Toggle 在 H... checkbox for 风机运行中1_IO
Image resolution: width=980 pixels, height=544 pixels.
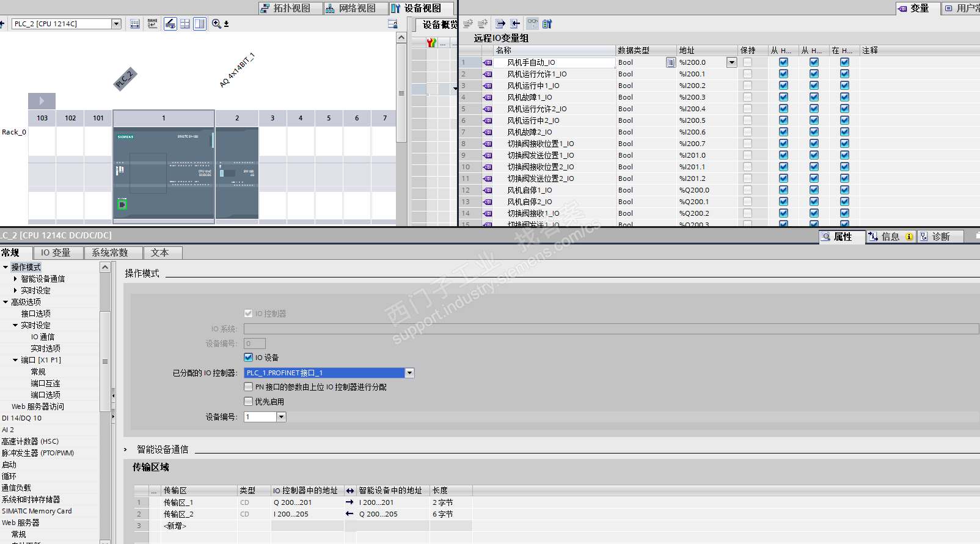[x=844, y=86]
